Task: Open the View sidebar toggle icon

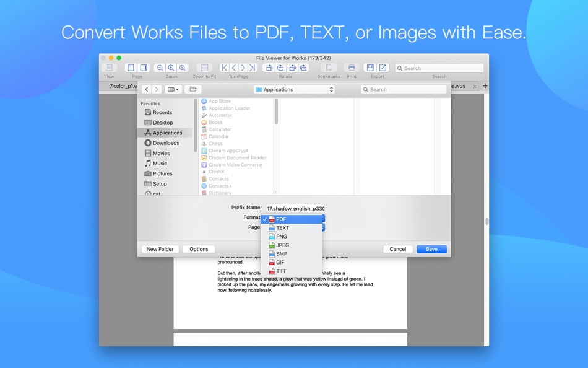Action: [x=109, y=68]
